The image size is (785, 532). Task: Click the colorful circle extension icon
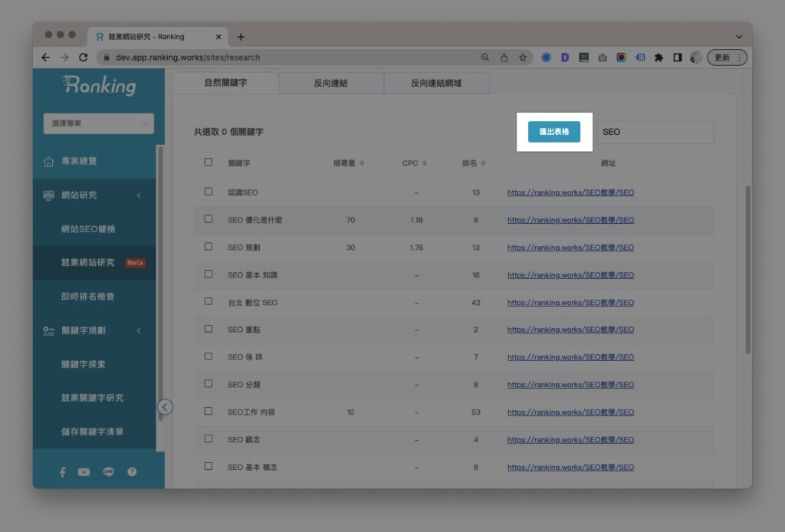621,57
